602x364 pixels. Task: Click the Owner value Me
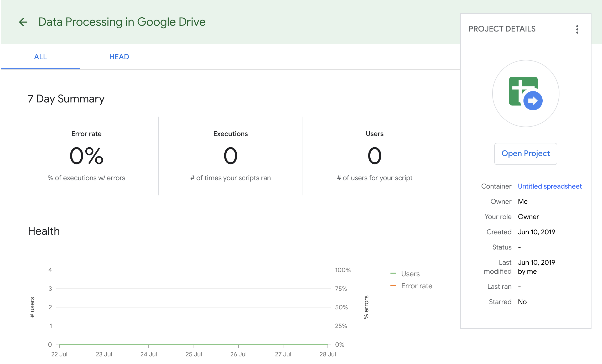coord(522,201)
